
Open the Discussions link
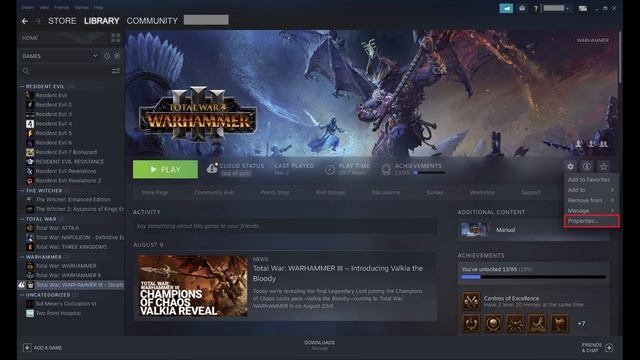pos(386,192)
